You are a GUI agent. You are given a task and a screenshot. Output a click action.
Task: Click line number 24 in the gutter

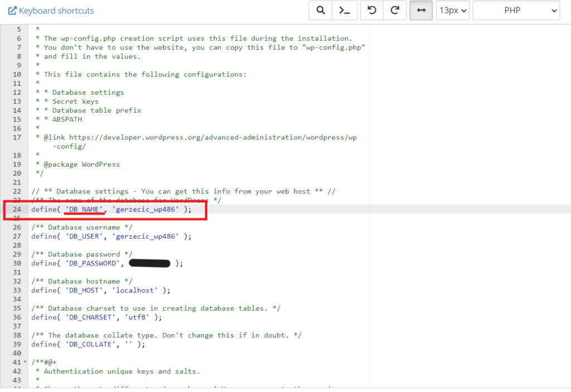[x=17, y=209]
